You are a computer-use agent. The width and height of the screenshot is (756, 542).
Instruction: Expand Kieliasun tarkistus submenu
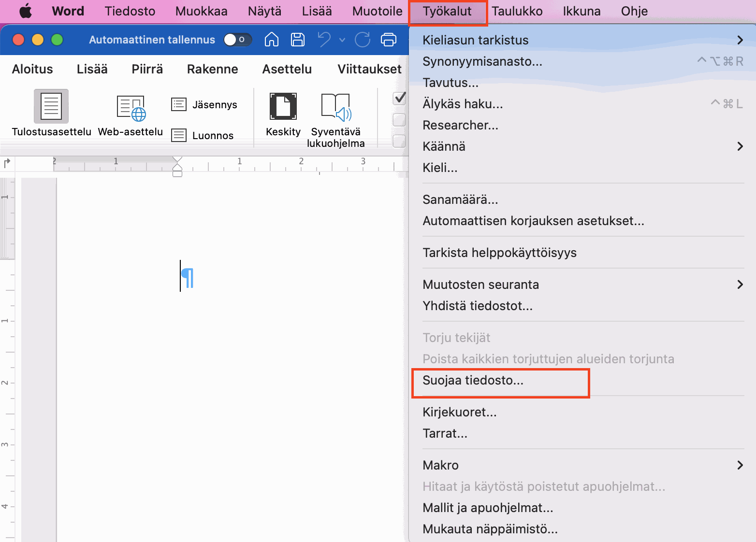coord(582,40)
